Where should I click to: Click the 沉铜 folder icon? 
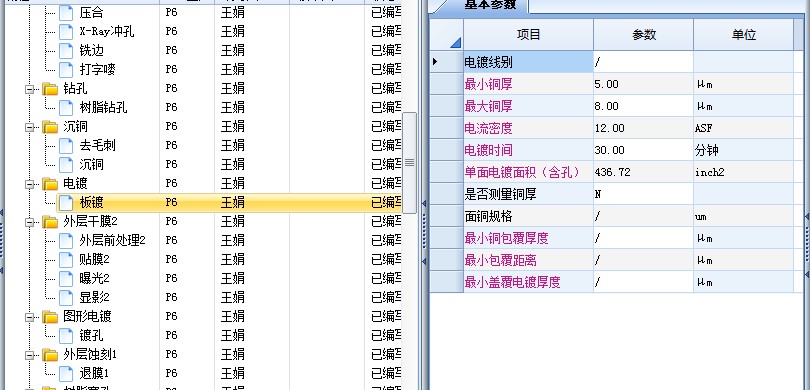click(x=50, y=127)
